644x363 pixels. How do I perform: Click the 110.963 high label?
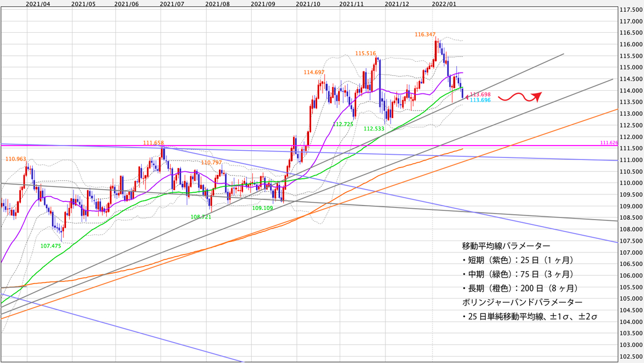point(16,159)
